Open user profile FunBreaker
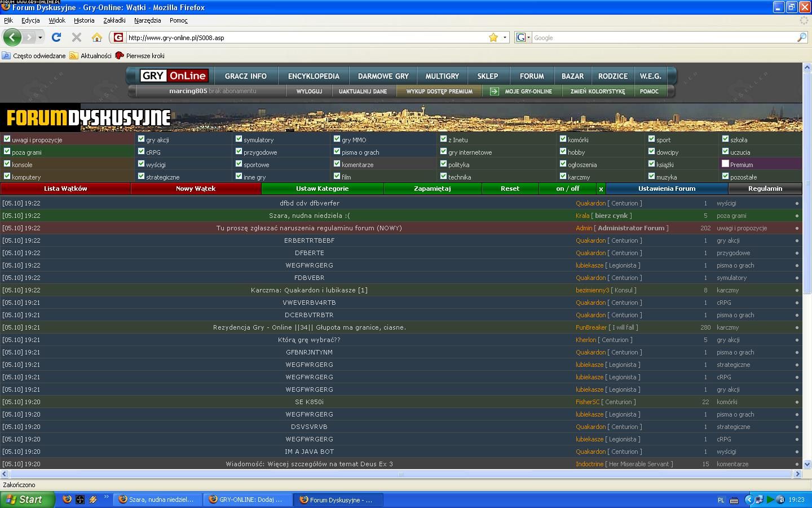The width and height of the screenshot is (812, 508). [591, 327]
